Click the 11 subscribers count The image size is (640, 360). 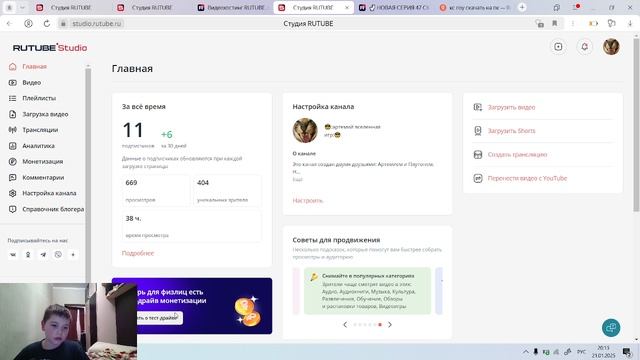point(133,131)
